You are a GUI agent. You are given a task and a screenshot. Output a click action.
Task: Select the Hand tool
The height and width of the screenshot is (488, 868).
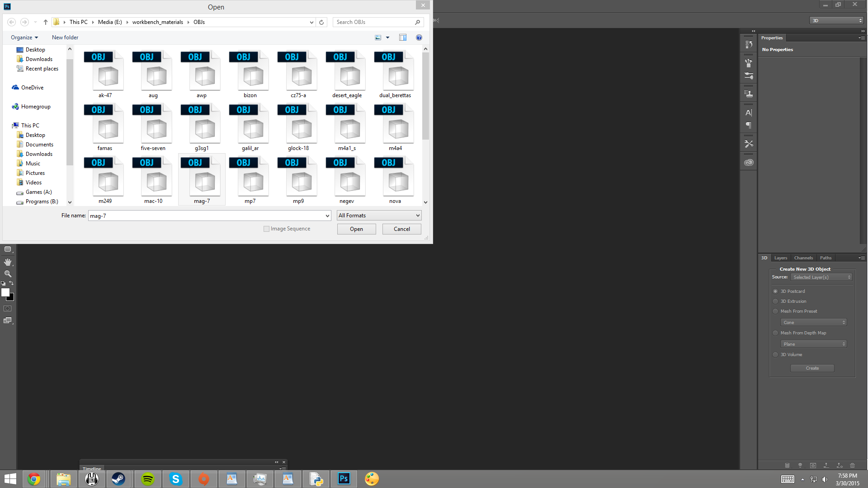tap(8, 262)
